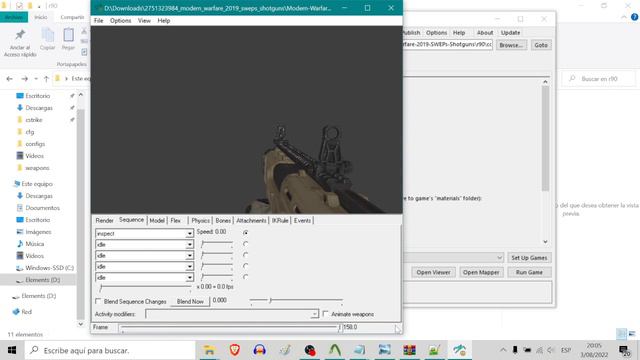
Task: Switch to the Events tab
Action: 302,220
